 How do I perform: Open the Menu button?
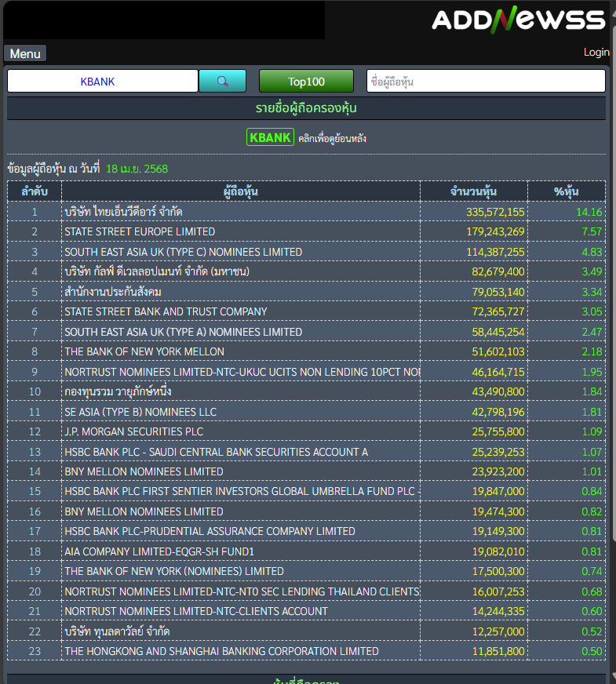25,53
